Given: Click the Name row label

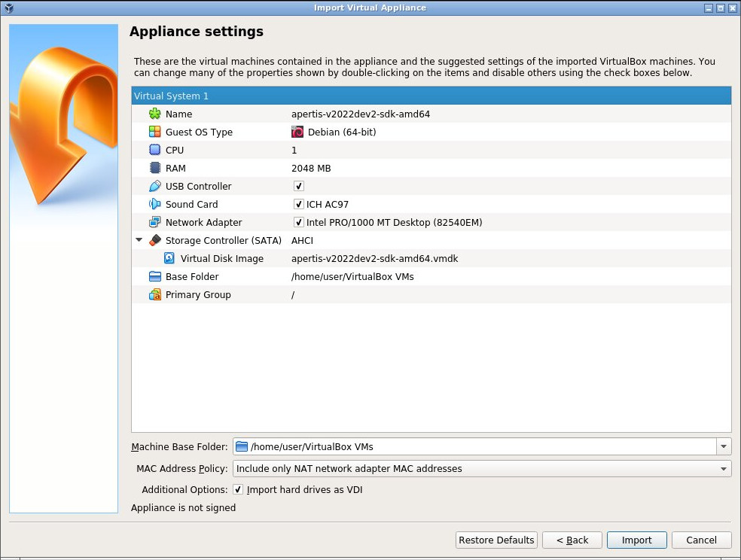Looking at the screenshot, I should click(178, 114).
